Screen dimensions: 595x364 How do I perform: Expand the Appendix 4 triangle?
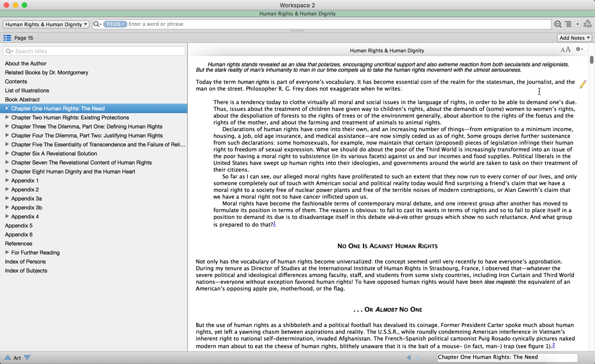[7, 217]
